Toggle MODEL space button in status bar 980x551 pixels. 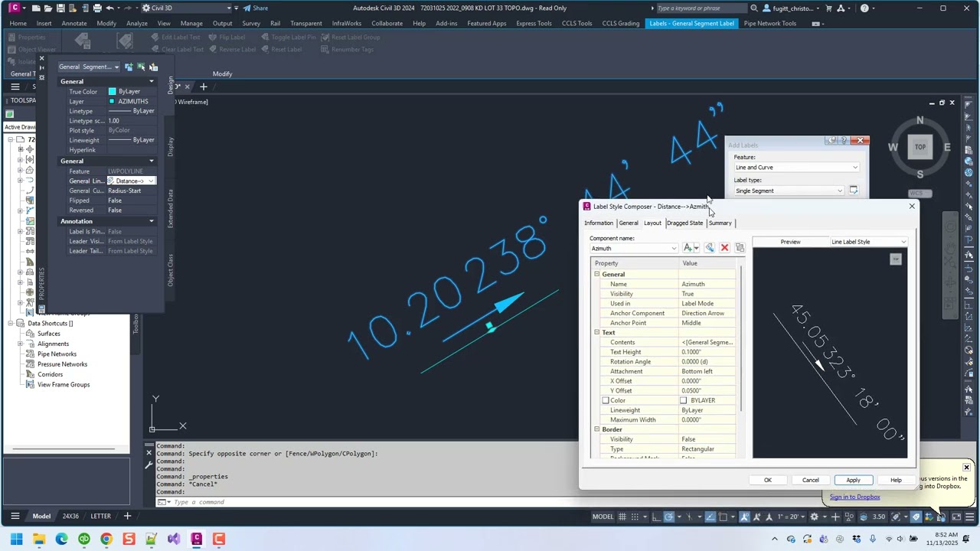[603, 517]
